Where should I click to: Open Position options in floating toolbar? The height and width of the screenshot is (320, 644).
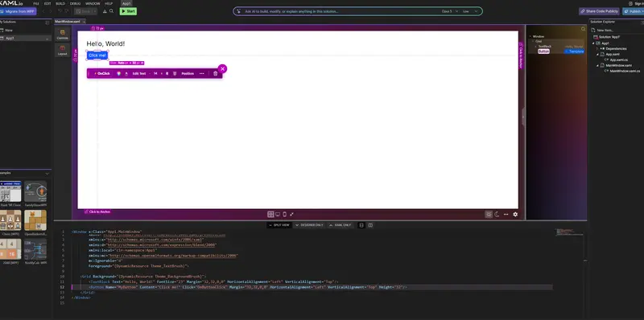[x=188, y=73]
